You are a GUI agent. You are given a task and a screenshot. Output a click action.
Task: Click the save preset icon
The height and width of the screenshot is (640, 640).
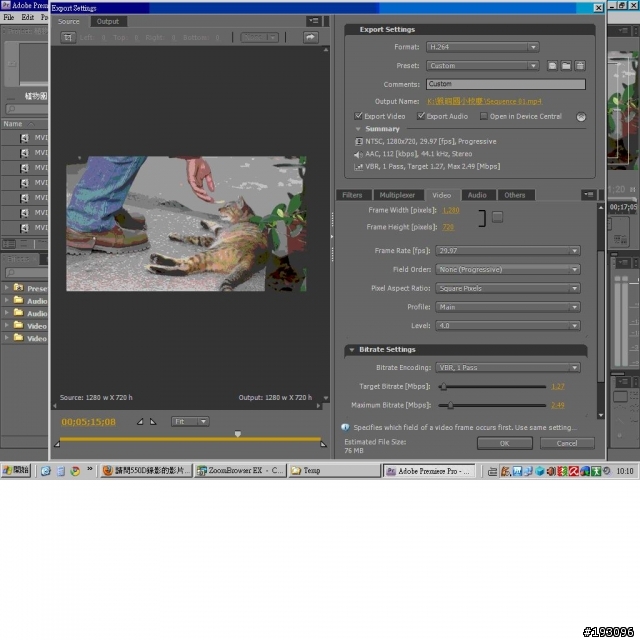pos(552,66)
